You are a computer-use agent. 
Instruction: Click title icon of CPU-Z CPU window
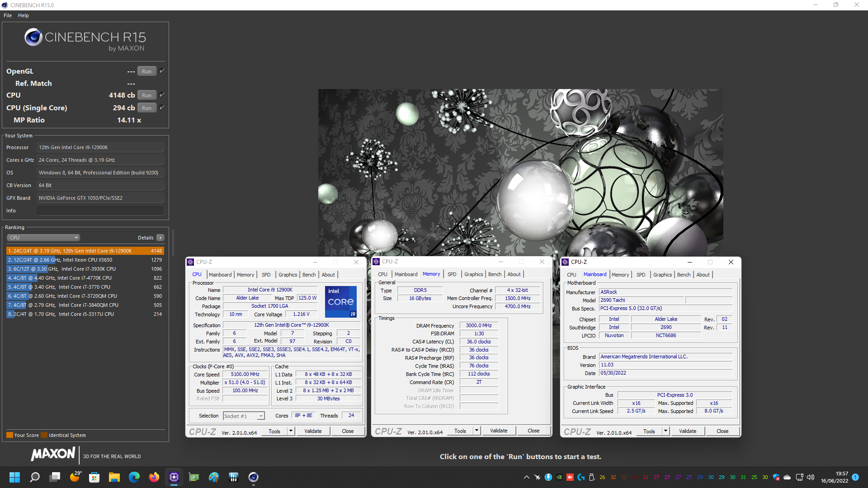point(190,262)
